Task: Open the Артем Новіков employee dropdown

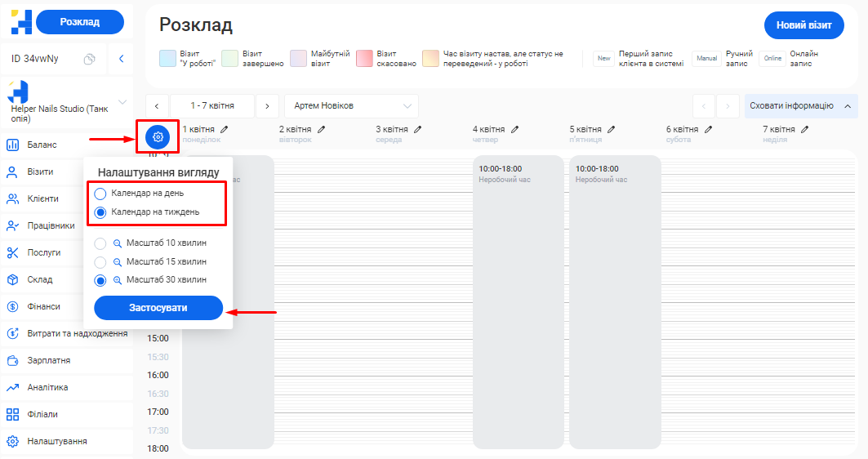Action: (x=351, y=106)
